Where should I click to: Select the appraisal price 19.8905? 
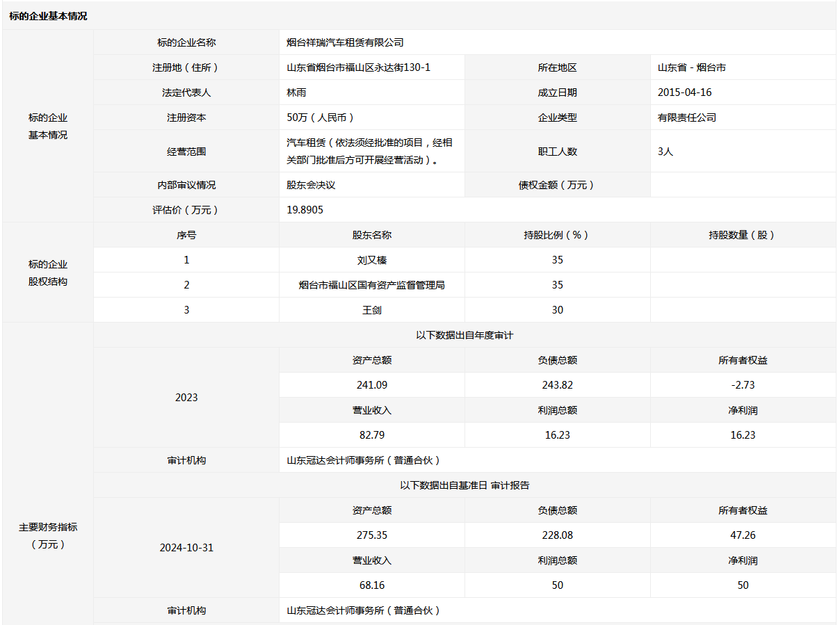(305, 210)
